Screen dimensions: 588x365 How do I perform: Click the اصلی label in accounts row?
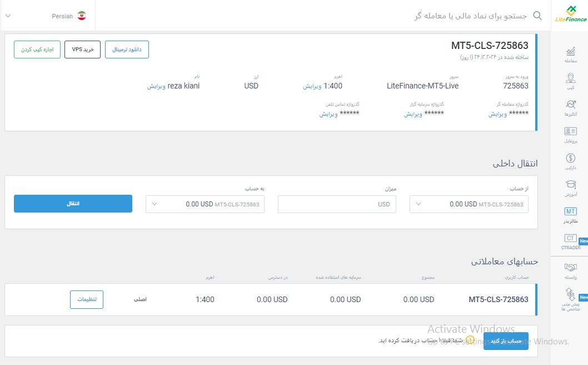140,299
